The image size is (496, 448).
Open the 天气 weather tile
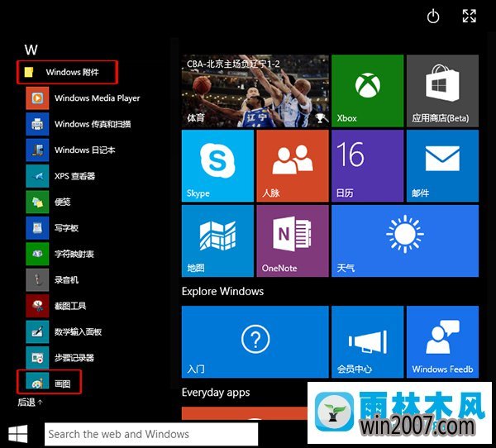coord(405,241)
